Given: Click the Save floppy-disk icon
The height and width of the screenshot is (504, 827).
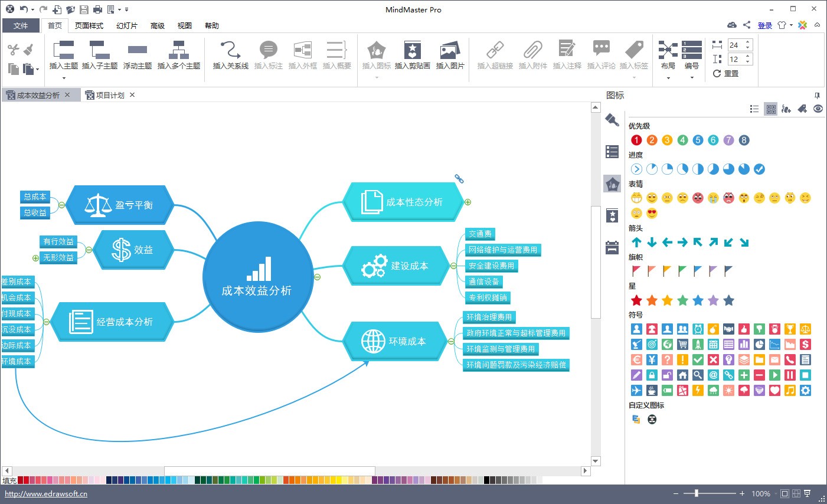Looking at the screenshot, I should [84, 9].
